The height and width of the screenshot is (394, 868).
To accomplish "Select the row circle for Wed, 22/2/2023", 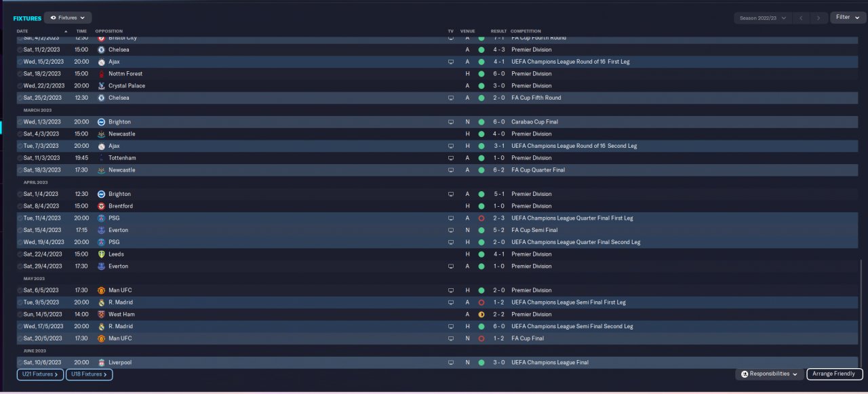I will click(20, 86).
